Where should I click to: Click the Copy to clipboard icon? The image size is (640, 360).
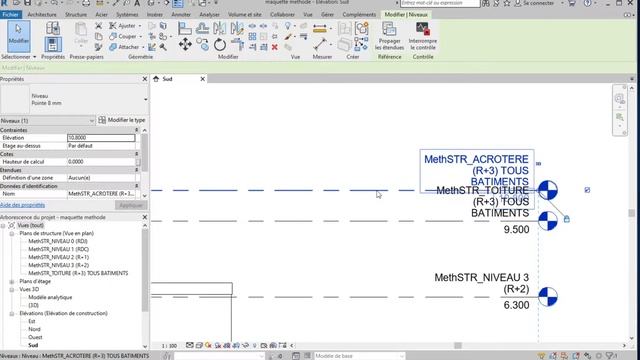(x=99, y=36)
